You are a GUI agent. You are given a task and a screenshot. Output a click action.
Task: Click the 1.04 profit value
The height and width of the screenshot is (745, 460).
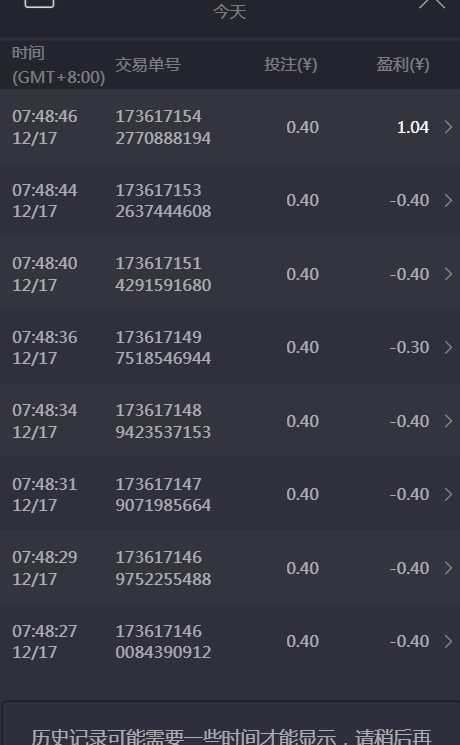(x=413, y=127)
